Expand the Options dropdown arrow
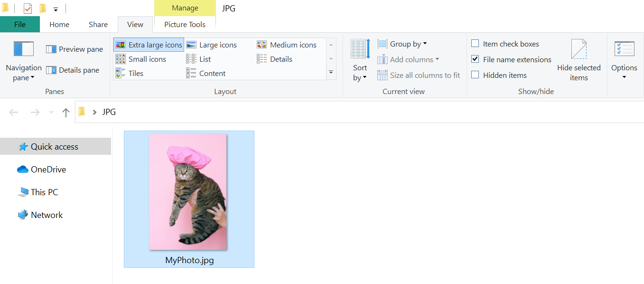 click(624, 76)
